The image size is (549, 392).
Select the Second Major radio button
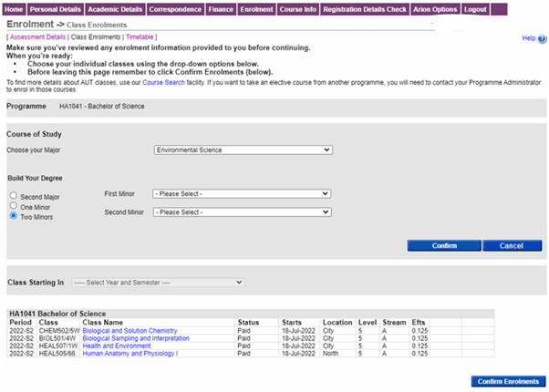click(x=13, y=196)
